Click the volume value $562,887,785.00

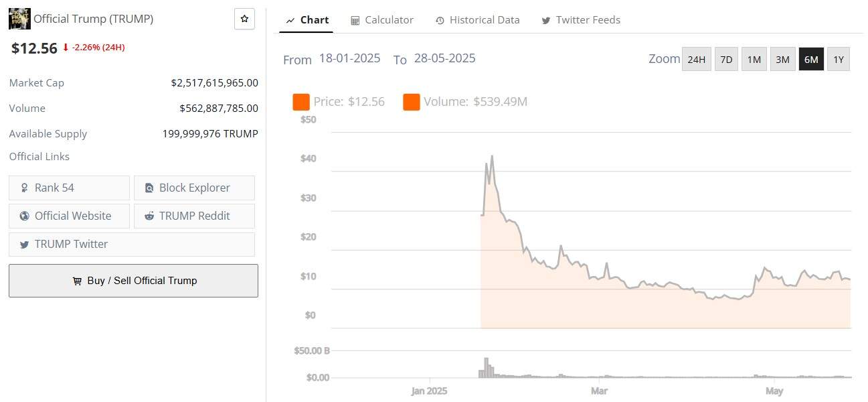click(x=219, y=109)
